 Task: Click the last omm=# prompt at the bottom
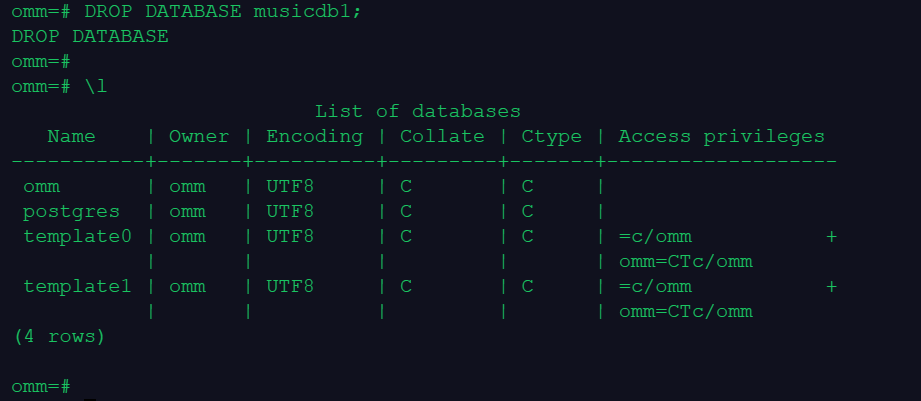(x=41, y=386)
